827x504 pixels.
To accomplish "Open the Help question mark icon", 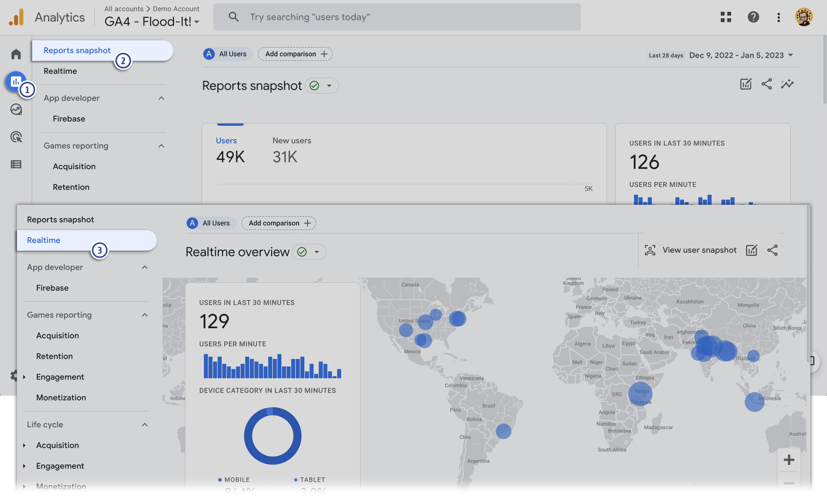I will click(753, 17).
